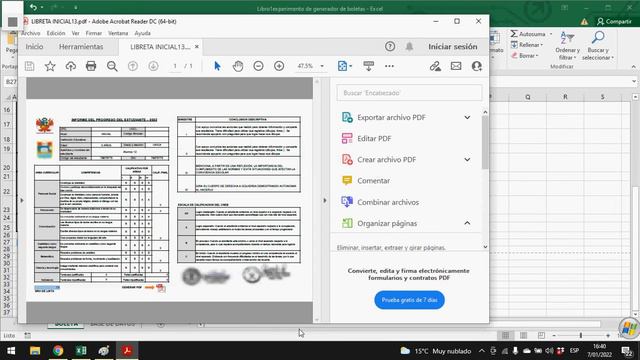Viewport: 640px width, 360px height.
Task: Zoom out with minus circle icon
Action: tap(258, 66)
